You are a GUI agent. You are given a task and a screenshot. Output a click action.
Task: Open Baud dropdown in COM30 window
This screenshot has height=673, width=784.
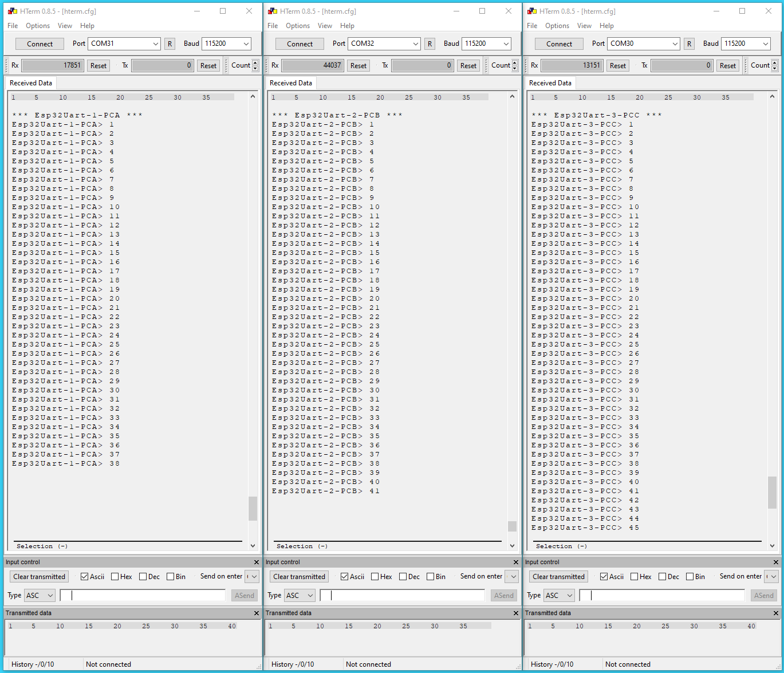tap(746, 44)
